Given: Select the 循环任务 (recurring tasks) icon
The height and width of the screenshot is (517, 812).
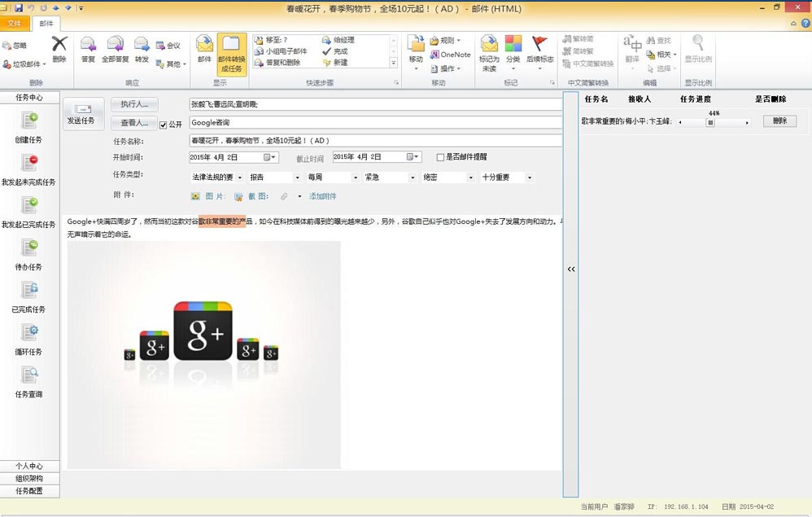Looking at the screenshot, I should pos(29,333).
